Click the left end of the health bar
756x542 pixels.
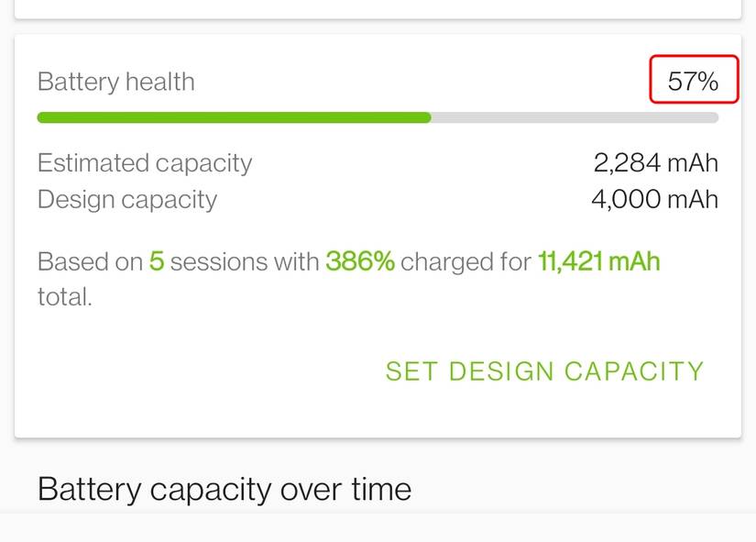pyautogui.click(x=44, y=116)
